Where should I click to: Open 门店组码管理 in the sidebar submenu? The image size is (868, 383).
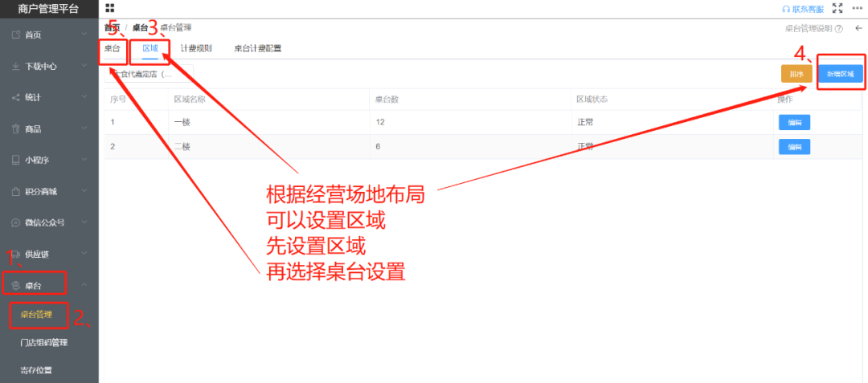[x=43, y=343]
